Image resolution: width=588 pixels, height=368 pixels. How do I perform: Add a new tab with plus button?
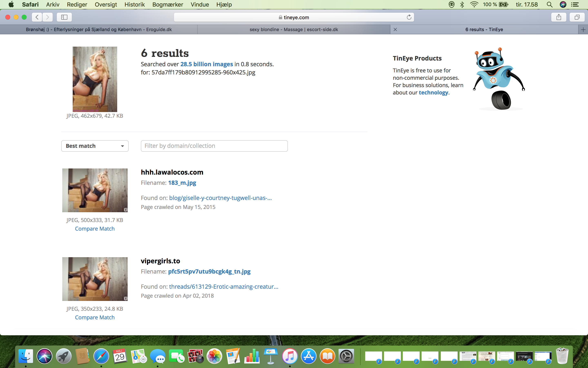[x=583, y=29]
